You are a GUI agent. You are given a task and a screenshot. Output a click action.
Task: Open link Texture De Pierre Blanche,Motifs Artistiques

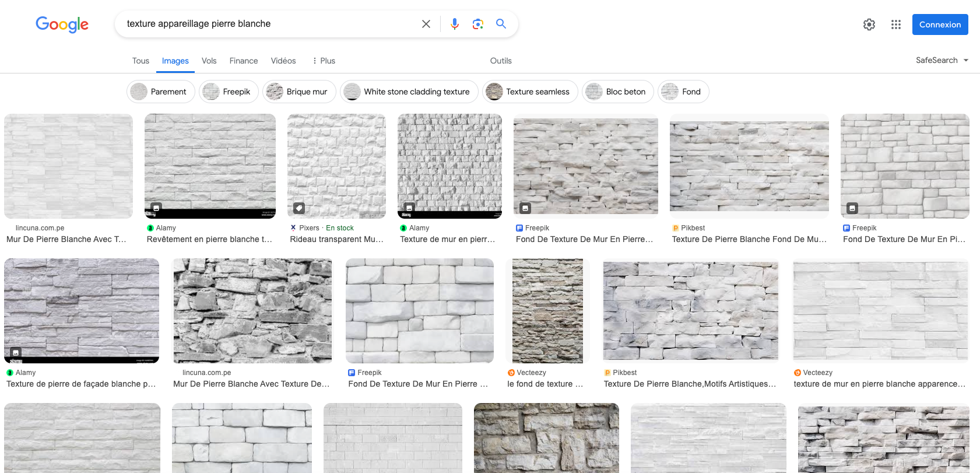pyautogui.click(x=690, y=384)
